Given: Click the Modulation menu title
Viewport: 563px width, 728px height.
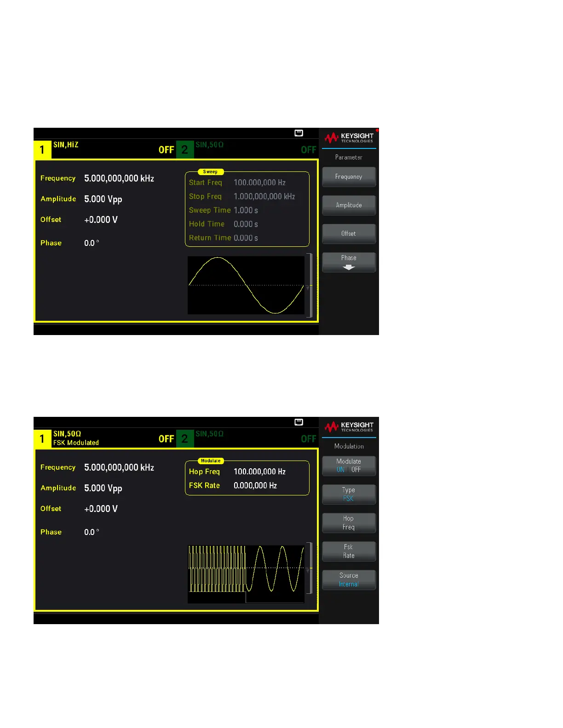Looking at the screenshot, I should tap(349, 446).
